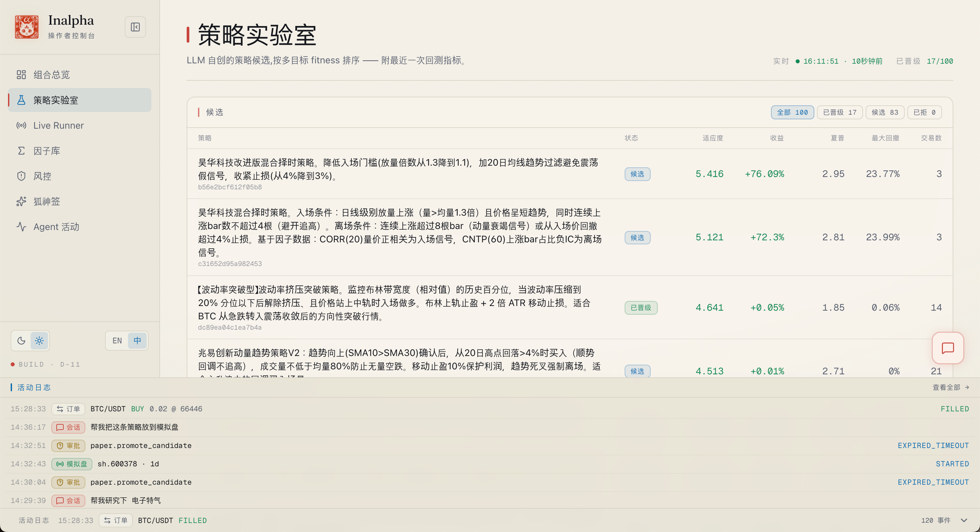Image resolution: width=980 pixels, height=532 pixels.
Task: Select 策略实验室 in the sidebar
Action: pyautogui.click(x=80, y=100)
